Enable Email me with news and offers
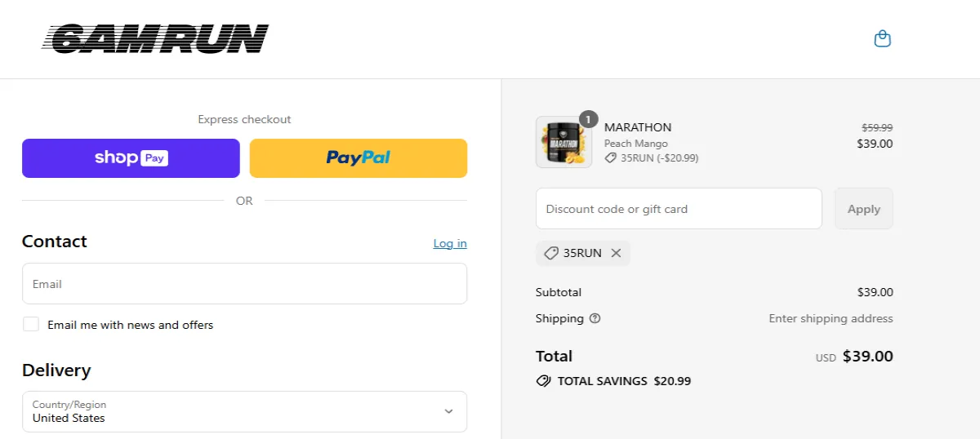 point(31,325)
